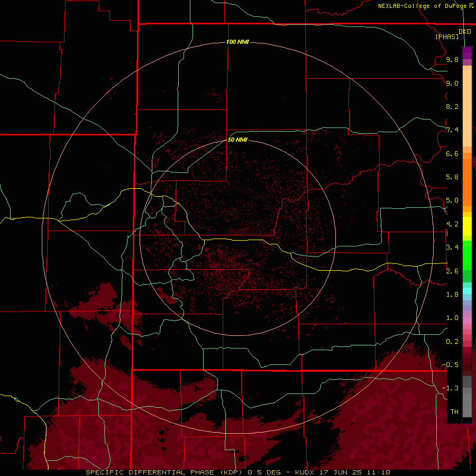Pick the bright green segment of the color bar
The width and height of the screenshot is (476, 476).
point(467,255)
